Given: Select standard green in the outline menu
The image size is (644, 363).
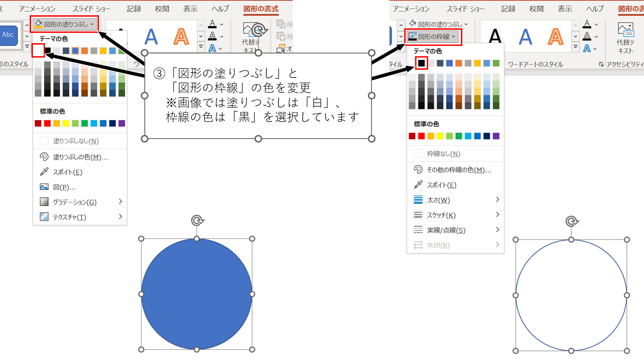Looking at the screenshot, I should (x=459, y=136).
